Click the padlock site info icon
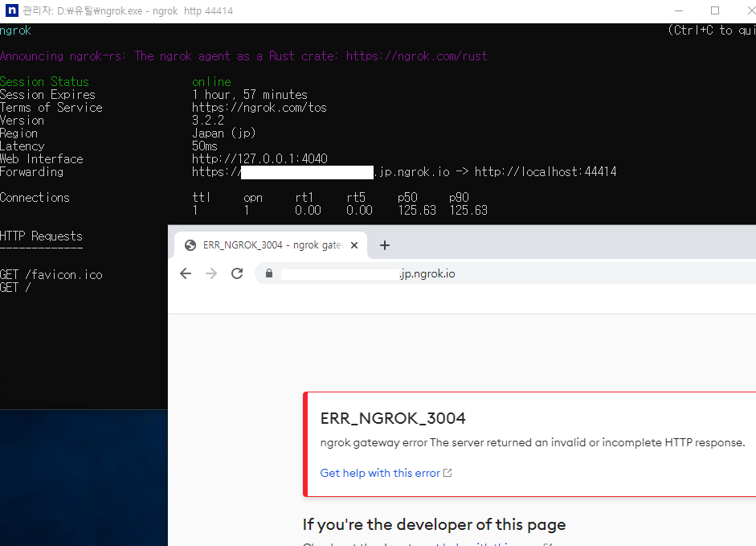 click(x=269, y=273)
